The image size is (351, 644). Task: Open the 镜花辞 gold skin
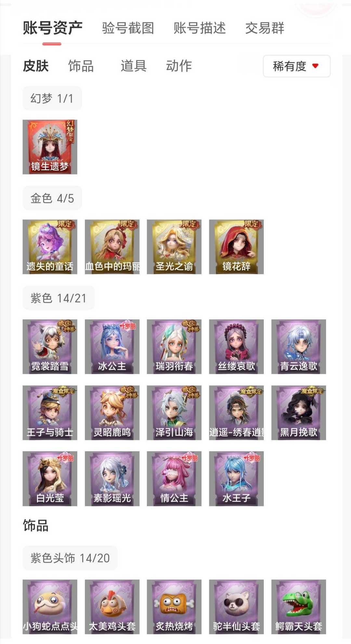236,247
